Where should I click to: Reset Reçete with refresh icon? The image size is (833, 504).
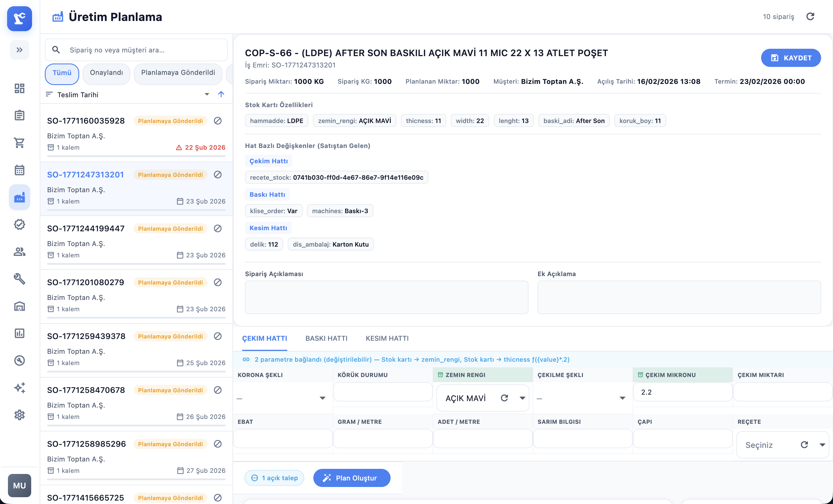point(804,445)
